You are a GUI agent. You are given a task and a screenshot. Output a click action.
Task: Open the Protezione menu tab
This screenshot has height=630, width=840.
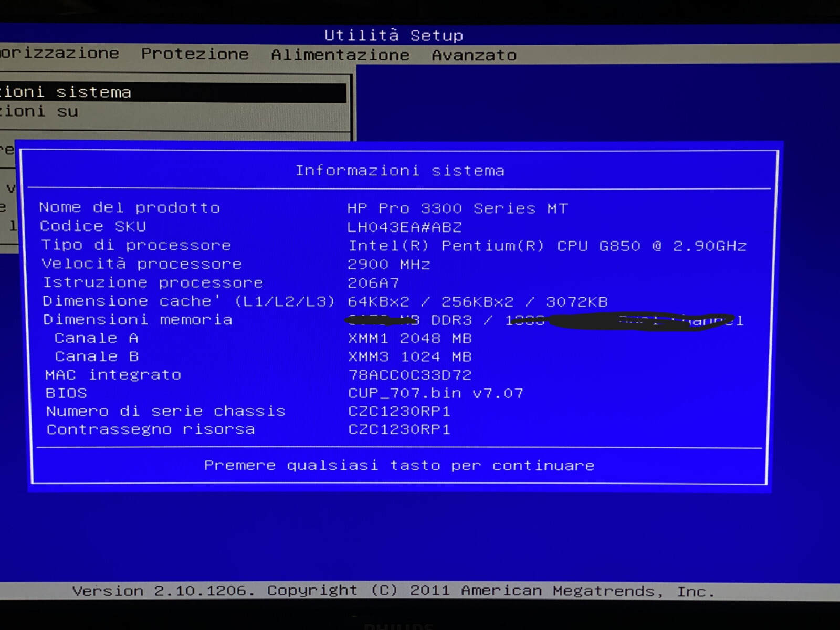(195, 54)
